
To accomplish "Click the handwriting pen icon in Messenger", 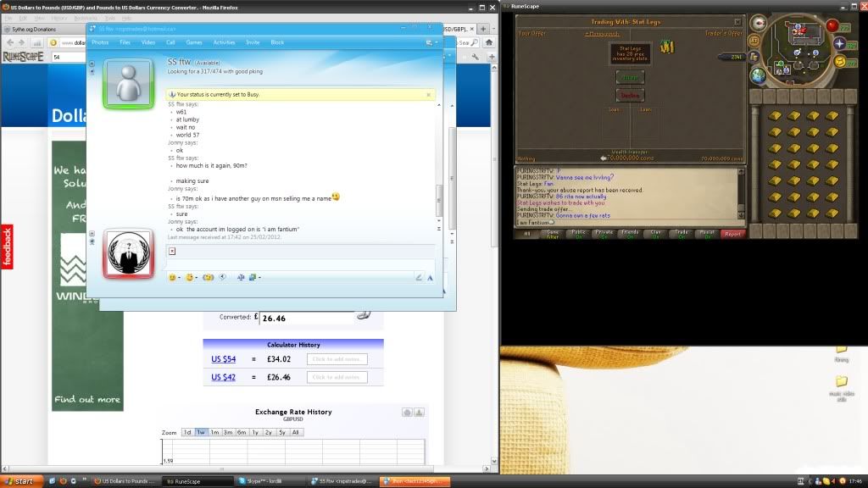I will pos(419,278).
